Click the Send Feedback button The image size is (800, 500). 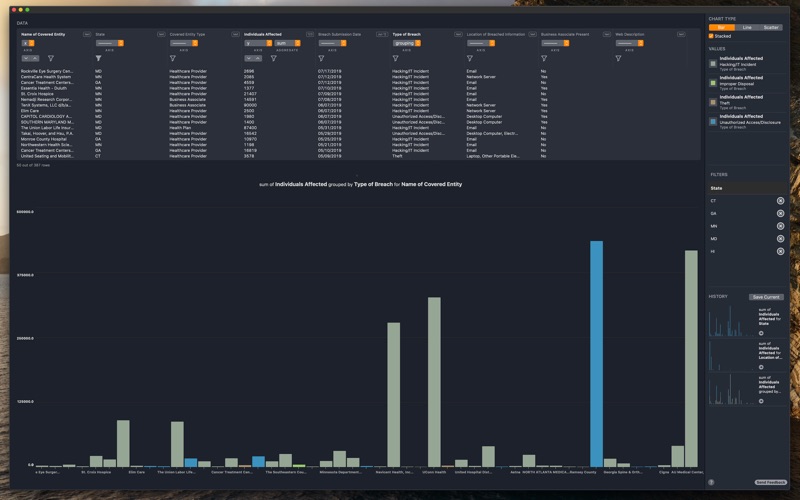tap(770, 482)
